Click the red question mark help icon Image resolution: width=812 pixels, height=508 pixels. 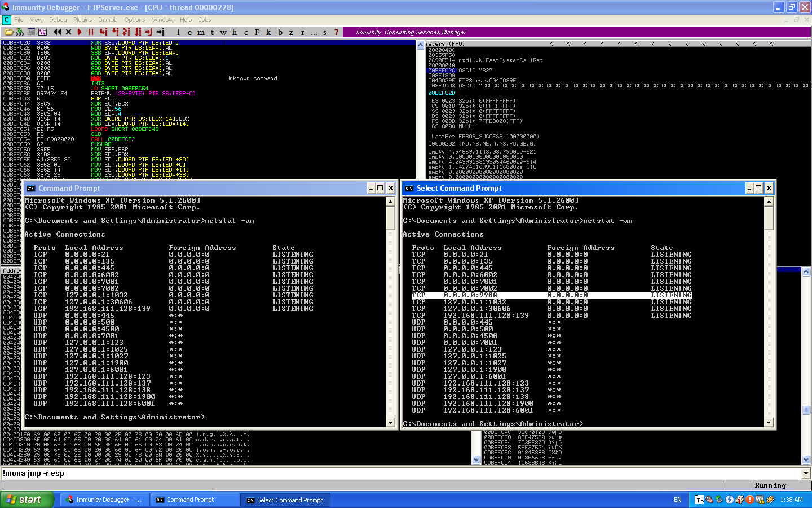point(336,32)
